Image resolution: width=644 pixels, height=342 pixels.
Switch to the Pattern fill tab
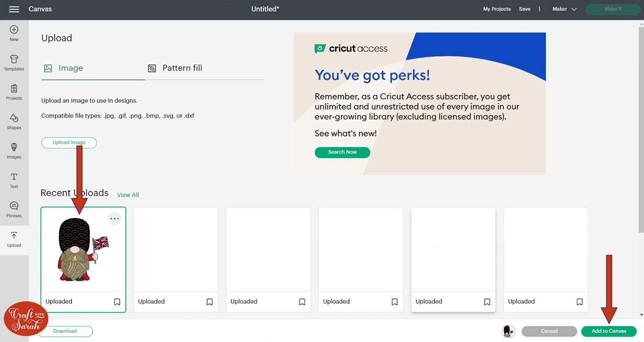[x=175, y=68]
